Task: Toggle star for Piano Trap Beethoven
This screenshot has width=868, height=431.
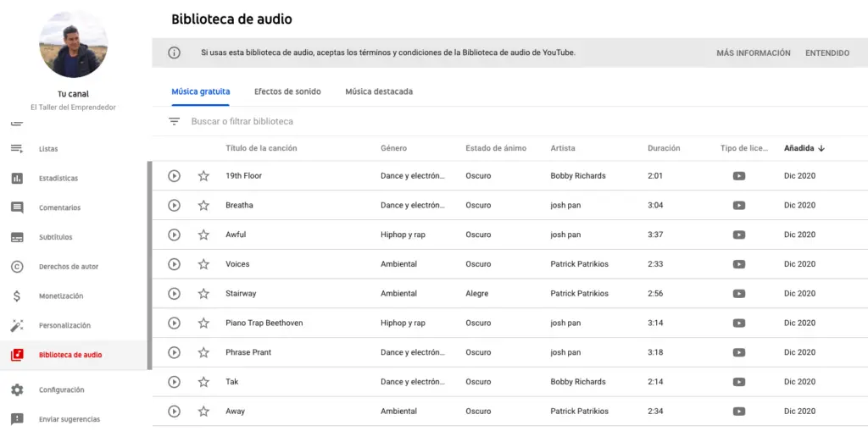Action: (x=203, y=323)
